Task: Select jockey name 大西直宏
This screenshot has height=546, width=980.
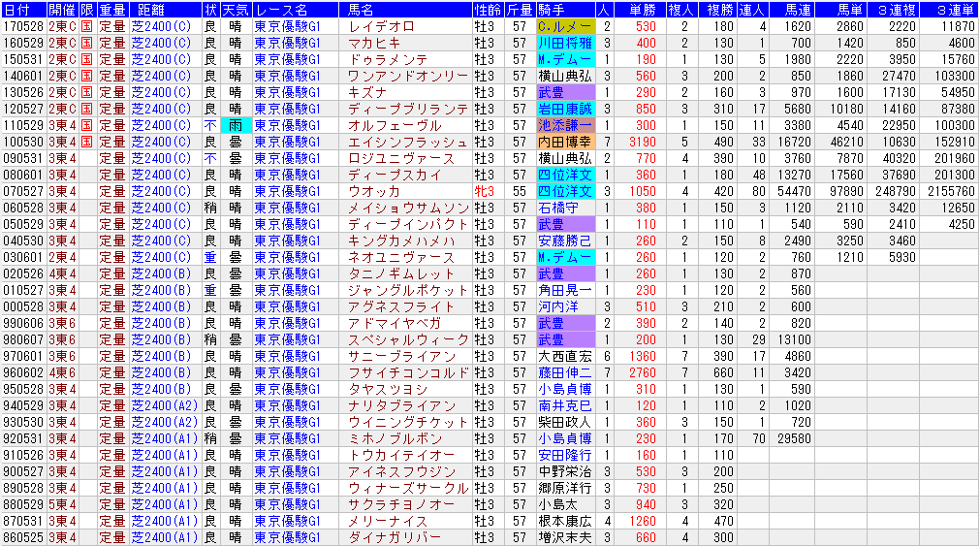Action: [564, 356]
